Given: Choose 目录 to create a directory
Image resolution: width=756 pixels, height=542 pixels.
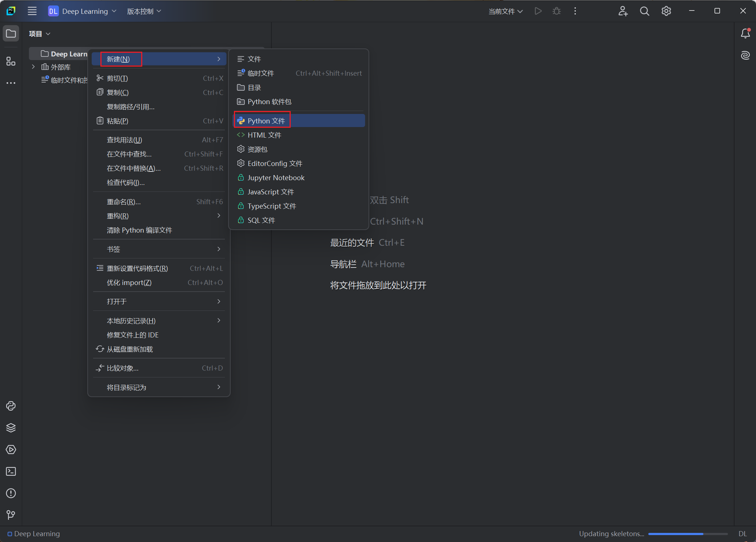Looking at the screenshot, I should [299, 87].
